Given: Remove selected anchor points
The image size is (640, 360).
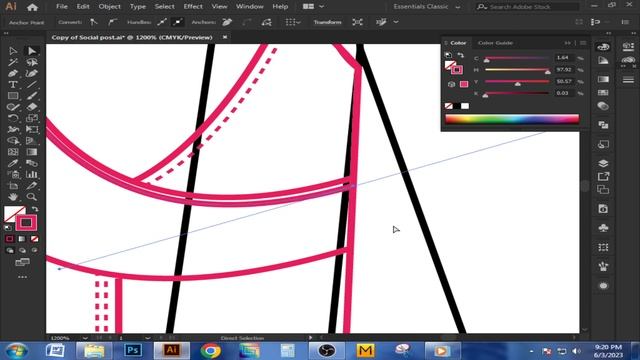Looking at the screenshot, I should (227, 22).
